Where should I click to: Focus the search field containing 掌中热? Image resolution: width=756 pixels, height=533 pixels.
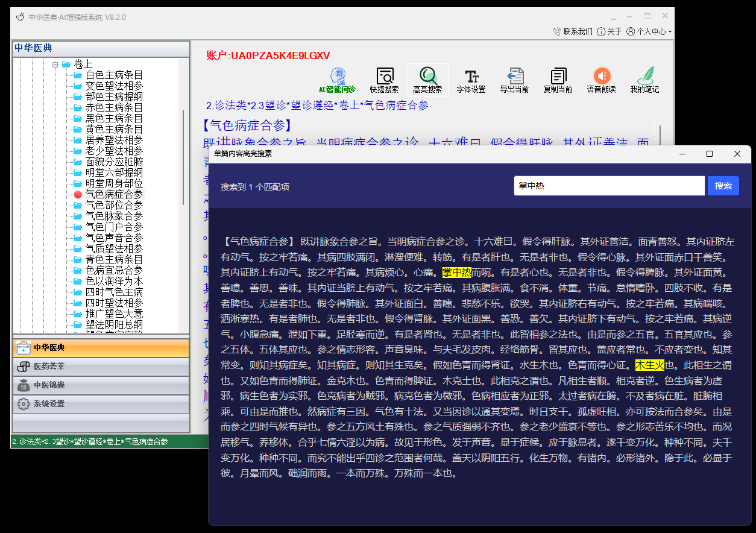[x=610, y=186]
